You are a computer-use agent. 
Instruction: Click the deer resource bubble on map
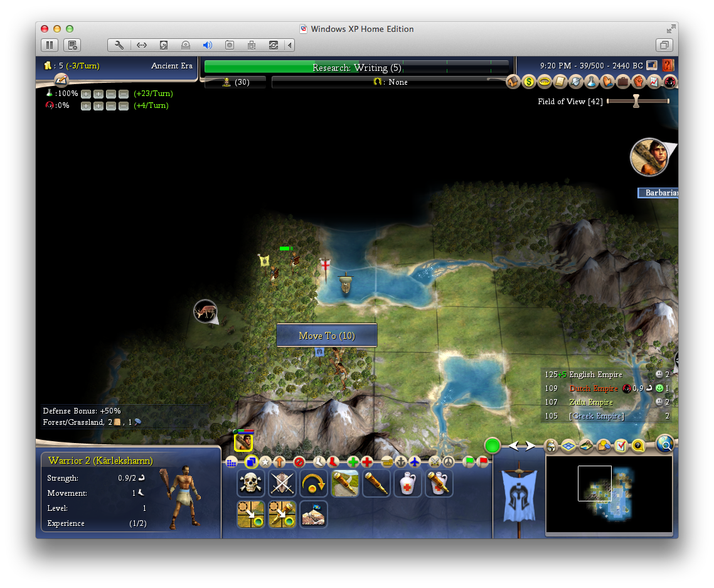point(205,311)
